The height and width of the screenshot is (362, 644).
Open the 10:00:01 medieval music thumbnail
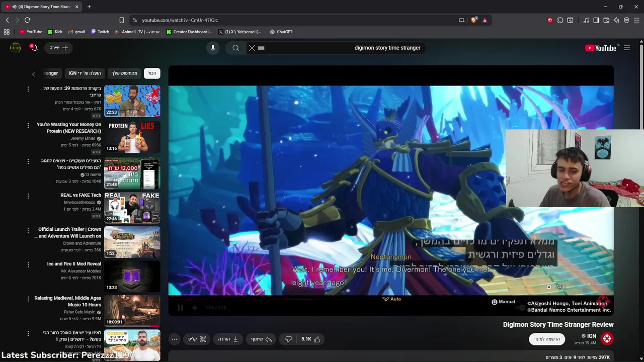coord(132,311)
